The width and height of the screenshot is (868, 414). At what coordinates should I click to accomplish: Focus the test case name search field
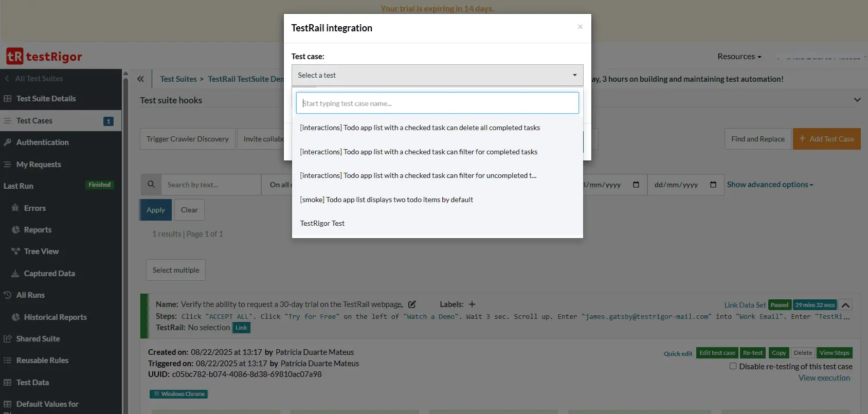(x=437, y=103)
